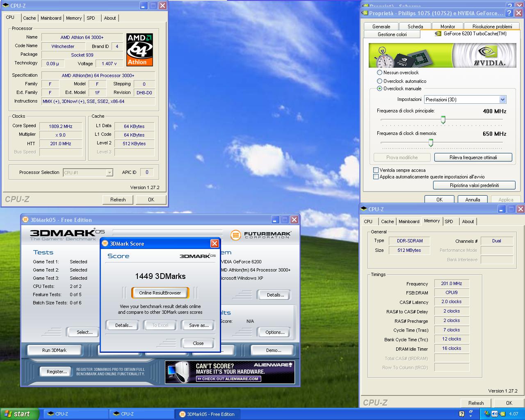525x420 pixels.
Task: Click the memory clock frequency slider thumb
Action: point(431,142)
